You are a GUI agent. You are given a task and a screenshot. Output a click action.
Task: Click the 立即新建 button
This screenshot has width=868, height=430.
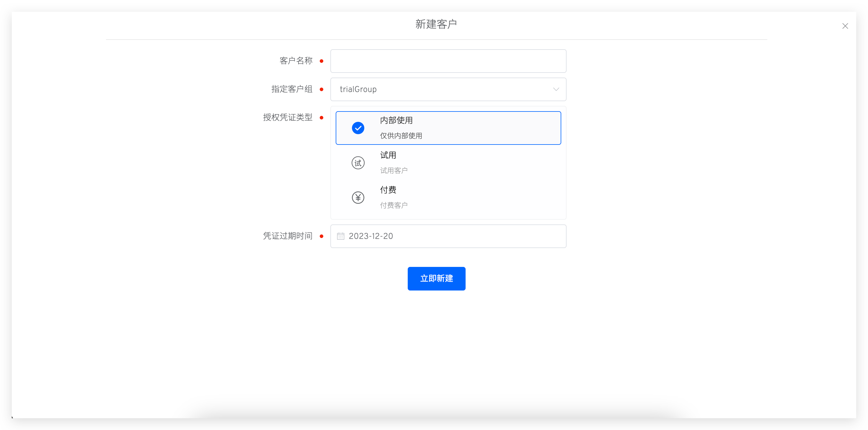tap(436, 278)
